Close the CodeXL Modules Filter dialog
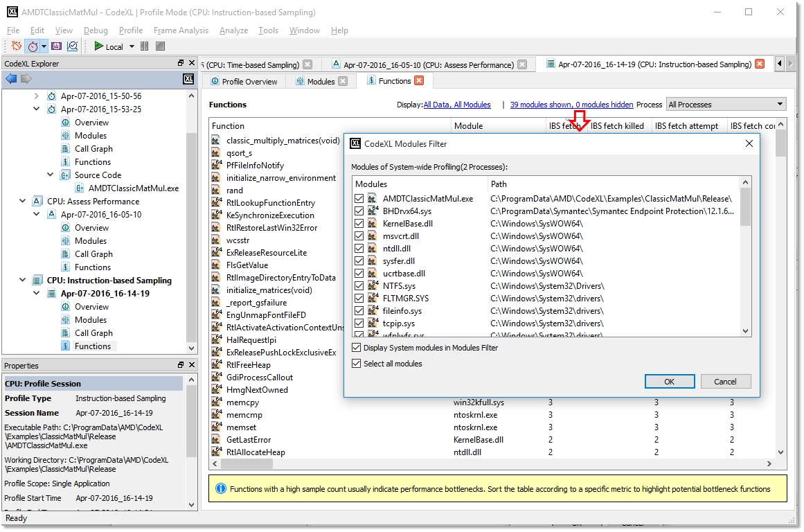 click(749, 143)
